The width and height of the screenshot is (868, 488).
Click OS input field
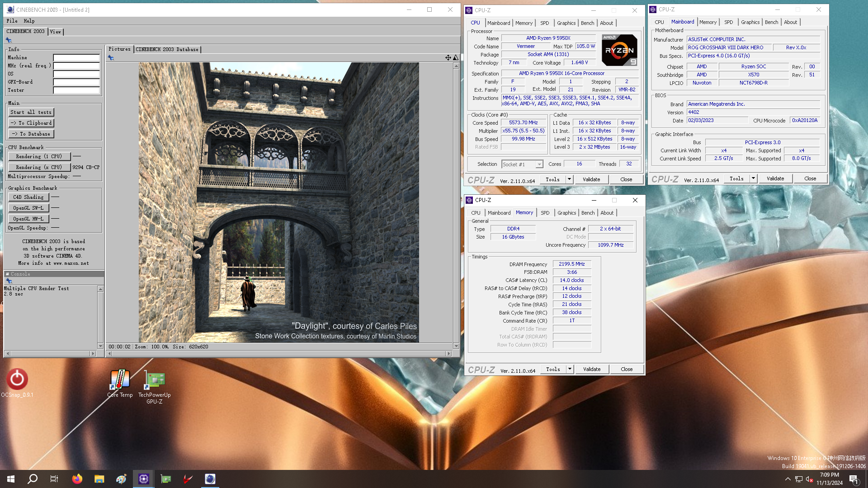[76, 74]
